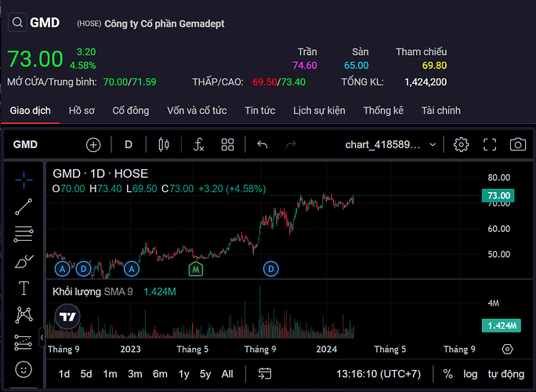Set range to 1d
The image size is (536, 392).
coord(64,374)
